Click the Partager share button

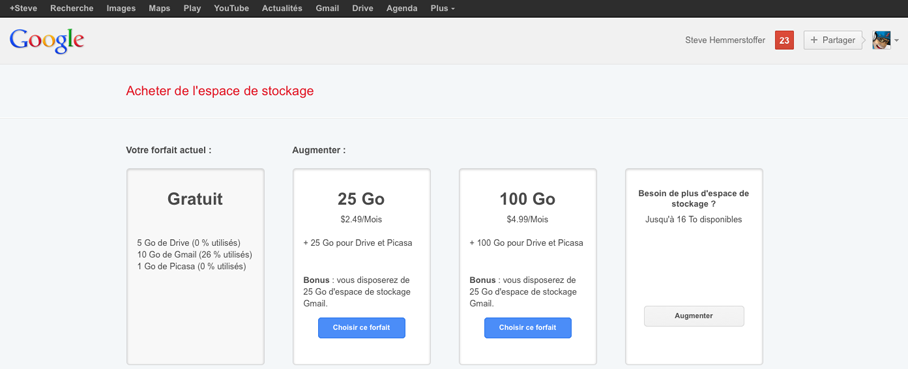[833, 41]
